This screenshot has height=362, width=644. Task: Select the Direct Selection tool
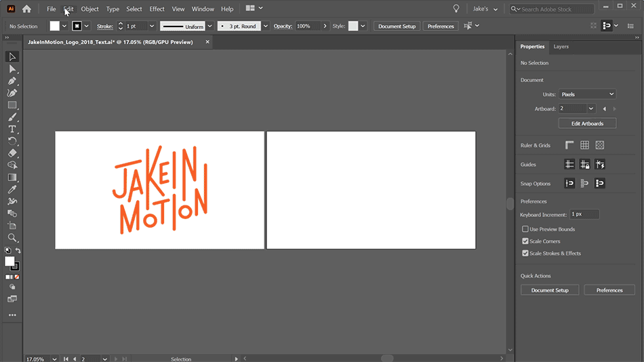coord(12,69)
